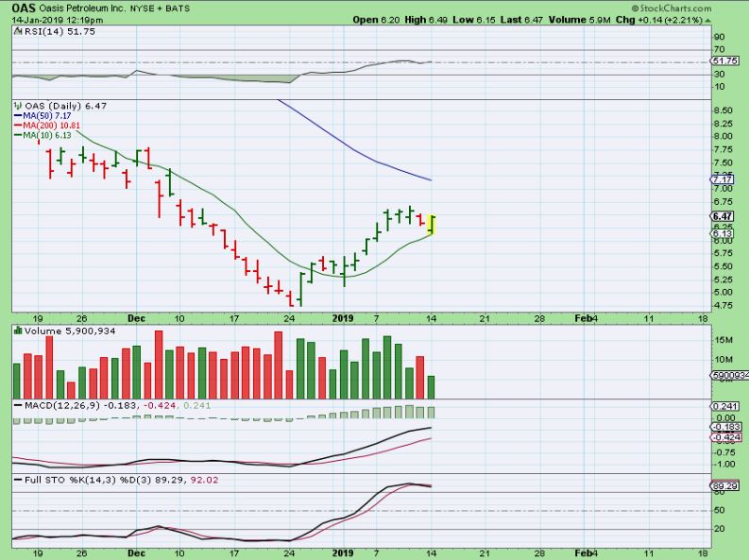This screenshot has width=749, height=560.
Task: Click the Last 6.47 header value
Action: click(x=521, y=20)
